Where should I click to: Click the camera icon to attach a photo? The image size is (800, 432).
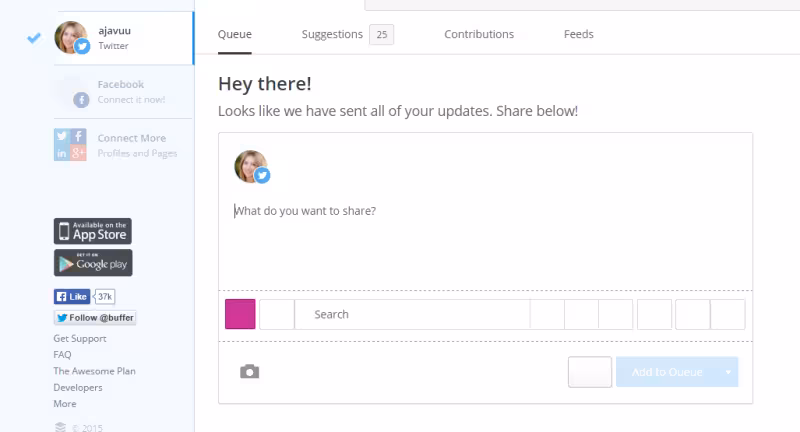[249, 371]
